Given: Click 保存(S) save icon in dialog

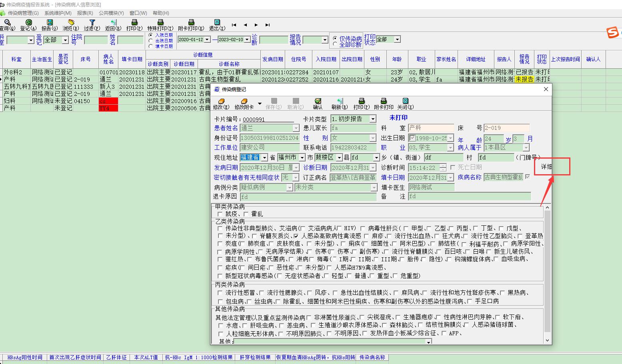Looking at the screenshot, I should [x=274, y=101].
